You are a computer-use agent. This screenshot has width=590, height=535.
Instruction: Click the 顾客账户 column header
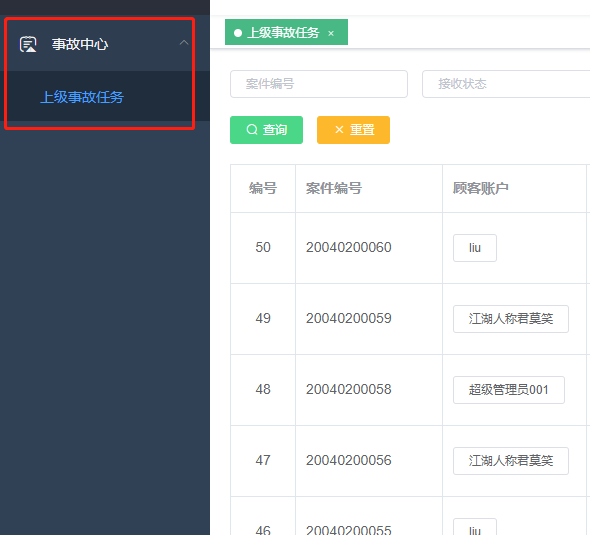pos(481,188)
